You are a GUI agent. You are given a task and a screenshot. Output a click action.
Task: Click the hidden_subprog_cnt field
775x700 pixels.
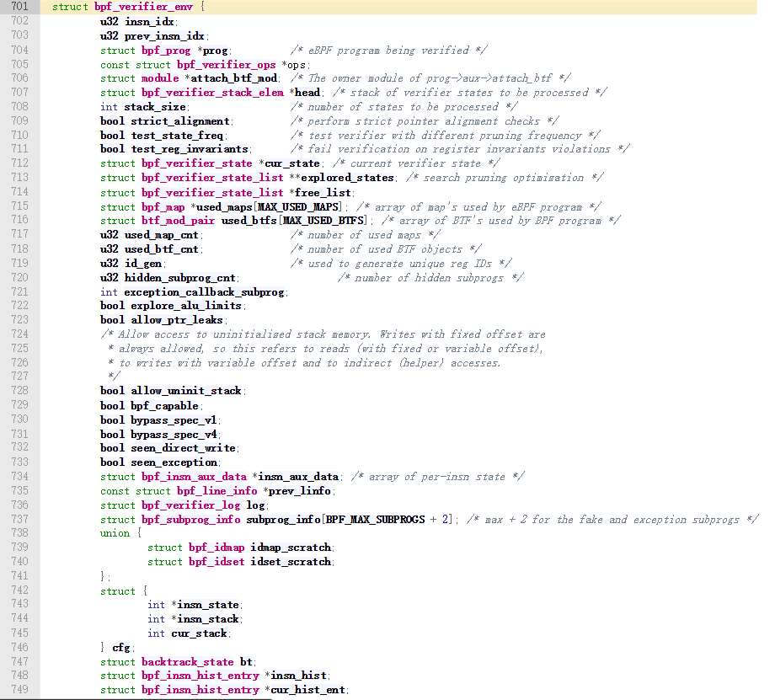pyautogui.click(x=180, y=278)
